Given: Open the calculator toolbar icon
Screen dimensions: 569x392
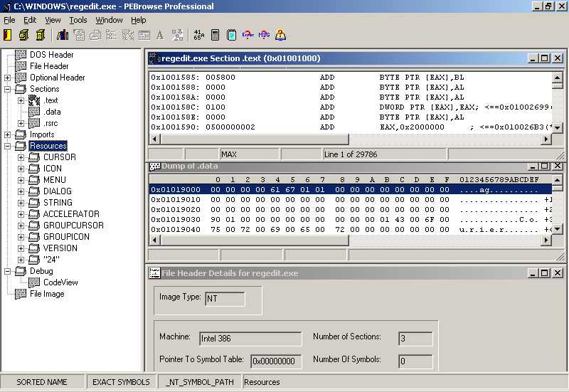Looking at the screenshot, I should coord(215,35).
